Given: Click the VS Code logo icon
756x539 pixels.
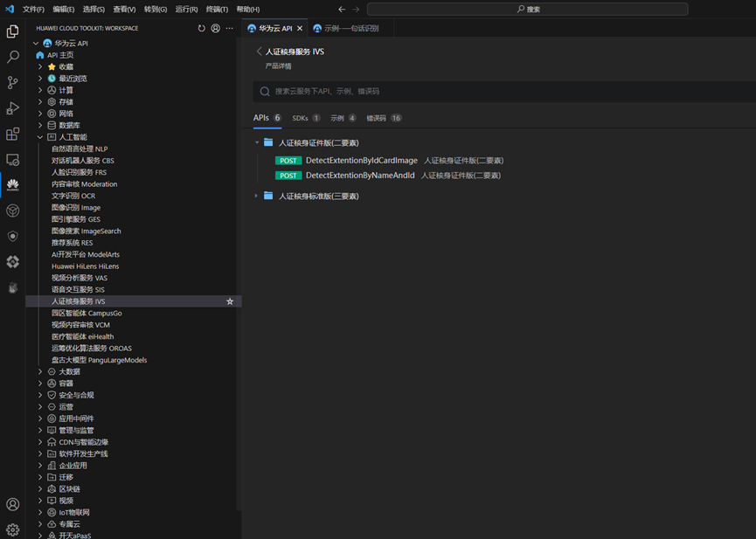Looking at the screenshot, I should (x=10, y=9).
